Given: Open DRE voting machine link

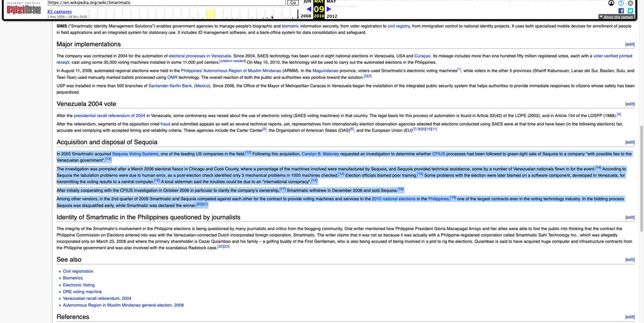Looking at the screenshot, I should (x=82, y=291).
